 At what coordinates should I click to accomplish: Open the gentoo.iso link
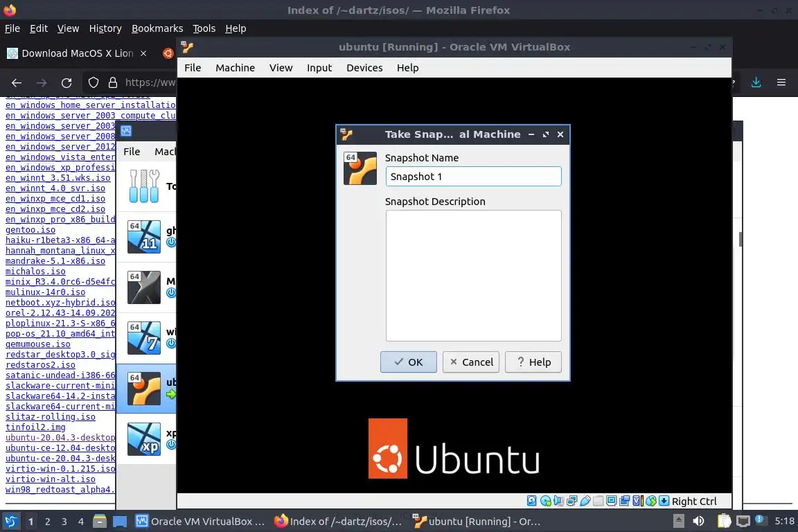pyautogui.click(x=30, y=229)
